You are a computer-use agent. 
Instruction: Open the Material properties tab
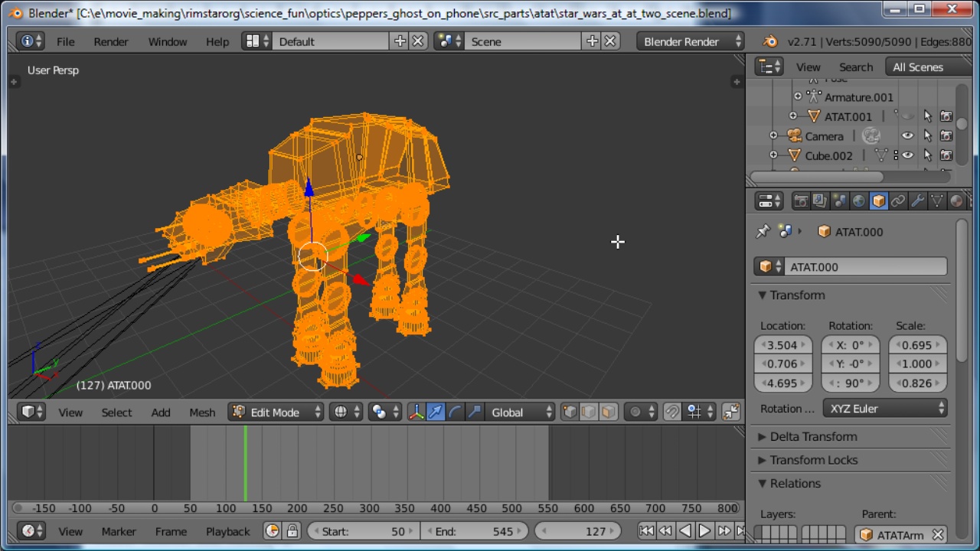(956, 201)
